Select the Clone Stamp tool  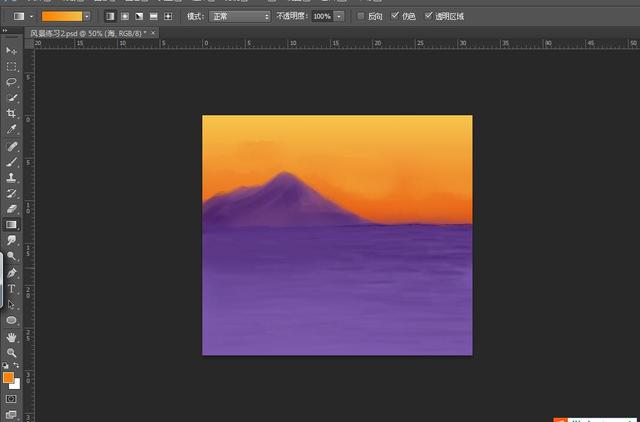click(x=12, y=177)
